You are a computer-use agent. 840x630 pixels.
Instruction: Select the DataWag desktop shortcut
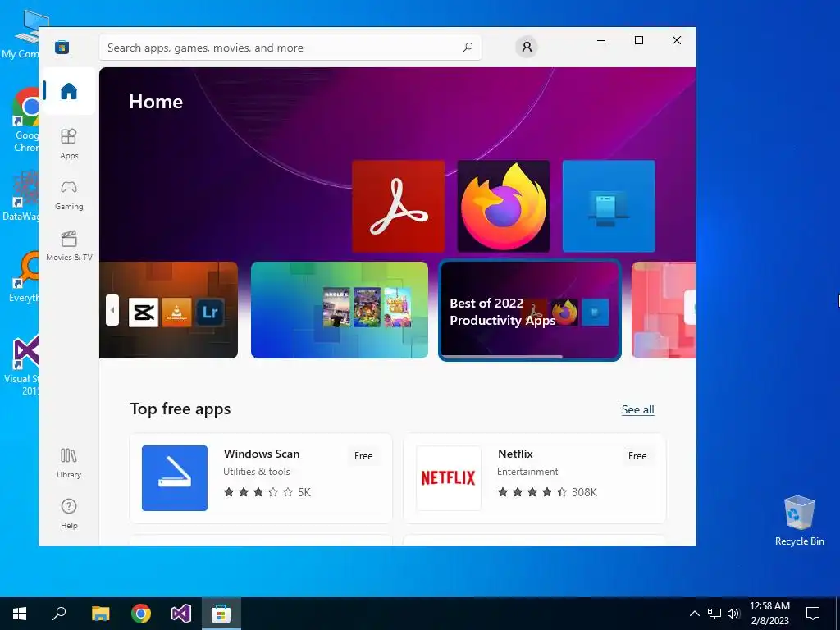tap(21, 195)
